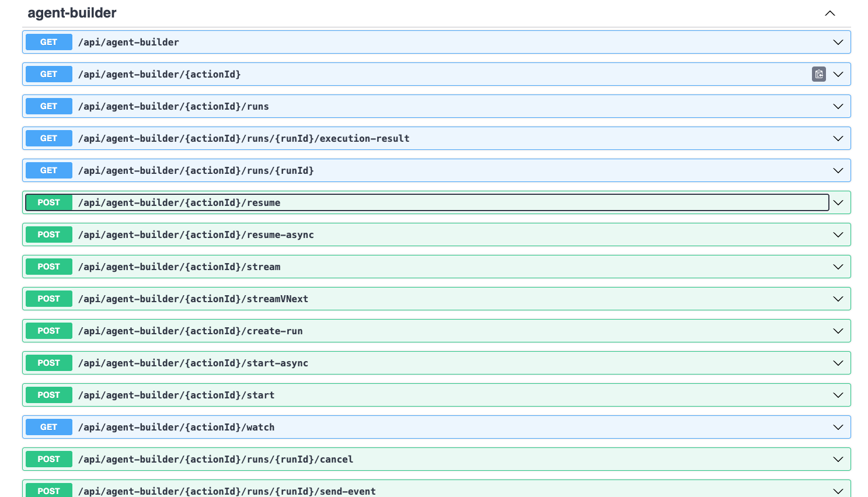Click the /api/agent-builder/{actionId}/resume path text
The width and height of the screenshot is (868, 497).
click(179, 202)
